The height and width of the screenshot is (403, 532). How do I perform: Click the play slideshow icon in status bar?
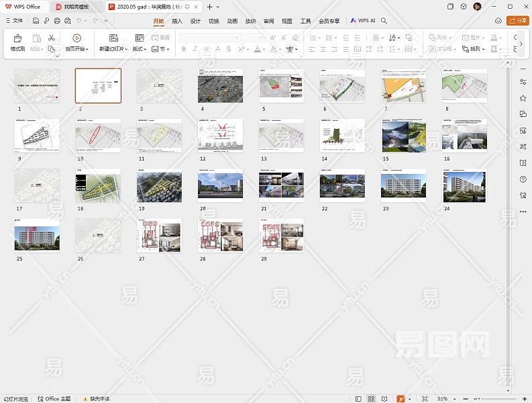(x=401, y=398)
